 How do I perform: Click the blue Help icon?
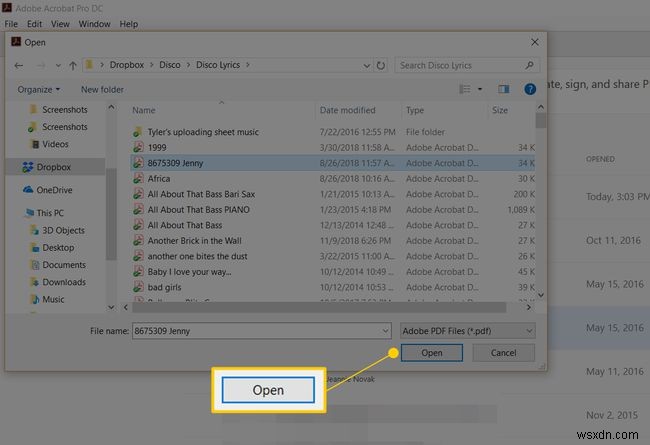click(x=530, y=89)
